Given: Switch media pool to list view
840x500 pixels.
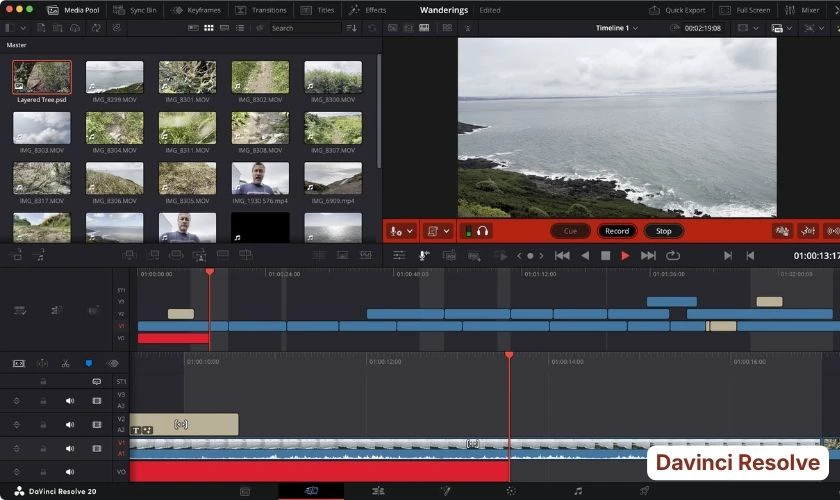Looking at the screenshot, I should pos(240,28).
